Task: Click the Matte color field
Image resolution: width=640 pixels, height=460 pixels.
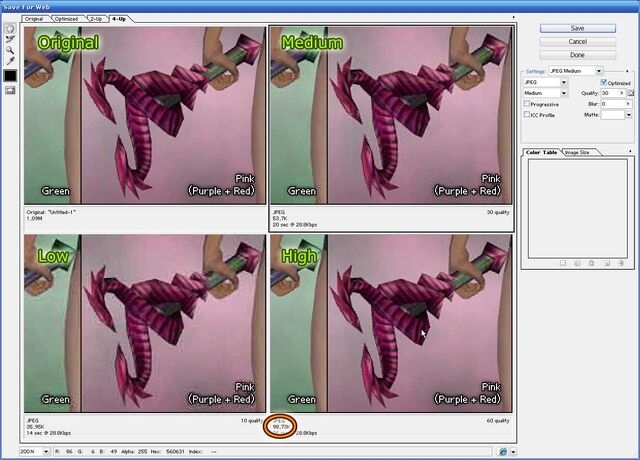Action: (613, 115)
